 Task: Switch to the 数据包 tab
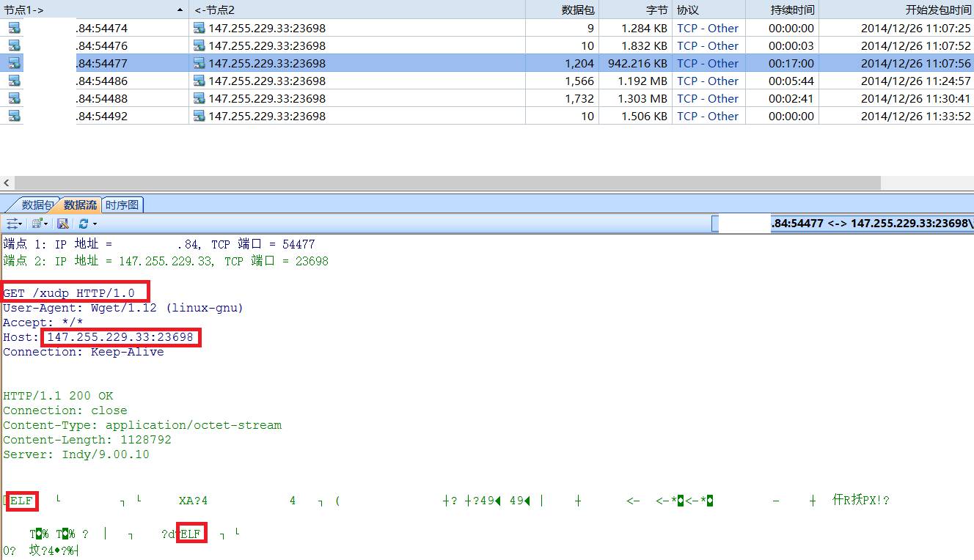(37, 205)
